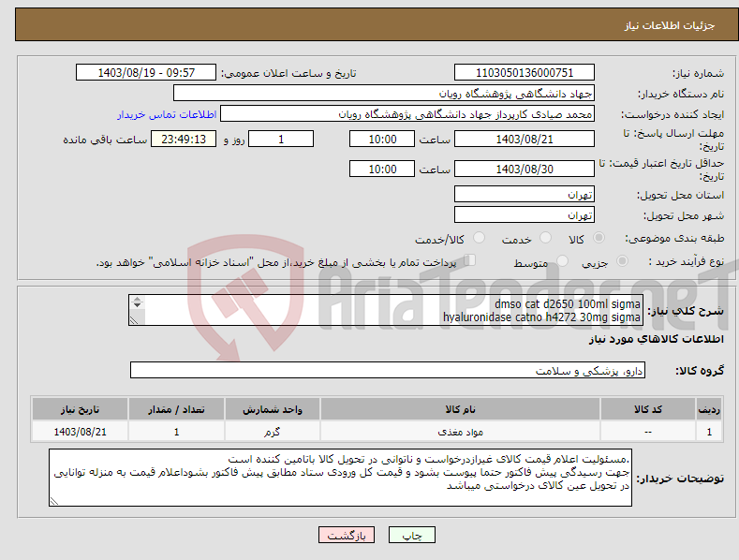This screenshot has height=560, width=739.
Task: Click the واحد شمارش column header
Action: click(273, 409)
